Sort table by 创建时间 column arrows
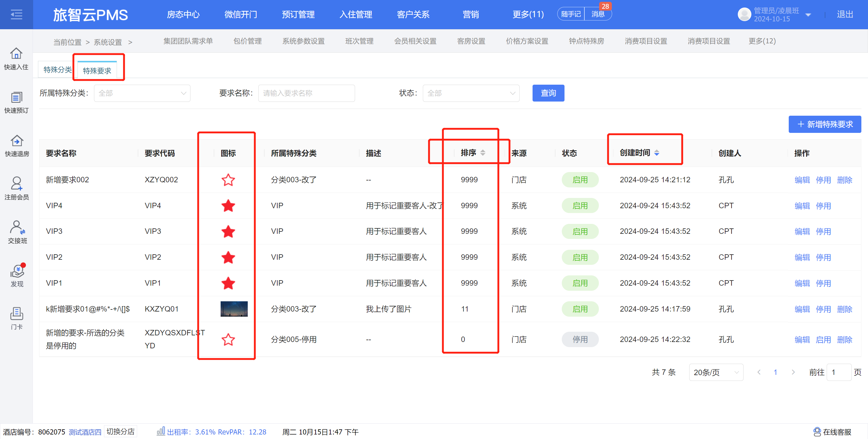 pos(656,153)
